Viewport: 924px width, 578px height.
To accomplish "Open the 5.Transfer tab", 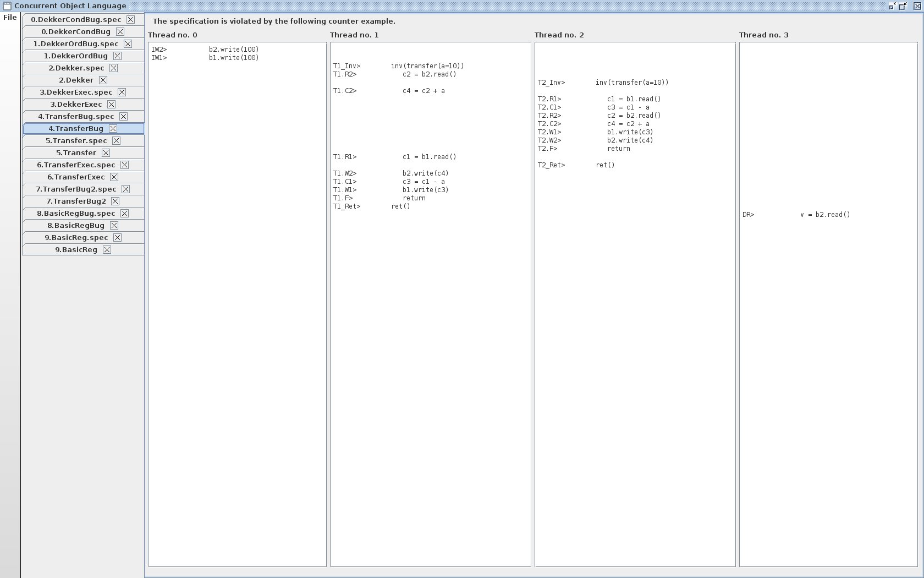I will [x=83, y=152].
